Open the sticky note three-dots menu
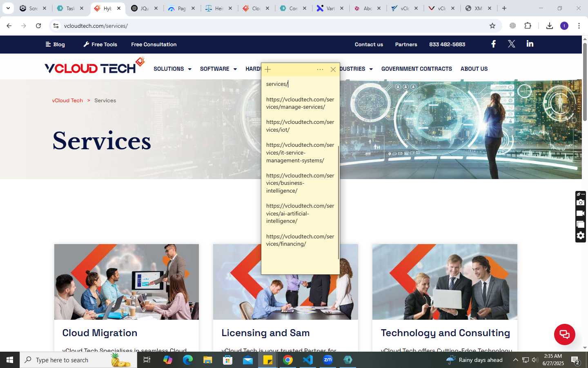The width and height of the screenshot is (588, 368). pos(320,70)
